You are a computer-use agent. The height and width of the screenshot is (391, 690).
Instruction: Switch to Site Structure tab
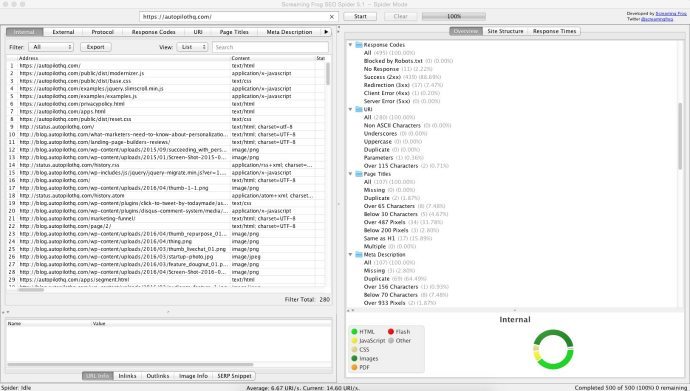pos(505,31)
